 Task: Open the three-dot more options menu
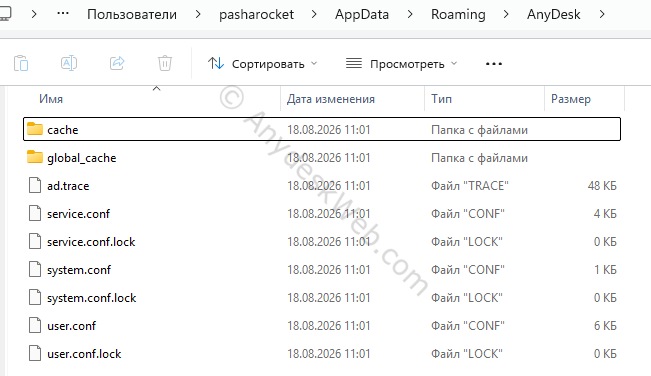[494, 64]
